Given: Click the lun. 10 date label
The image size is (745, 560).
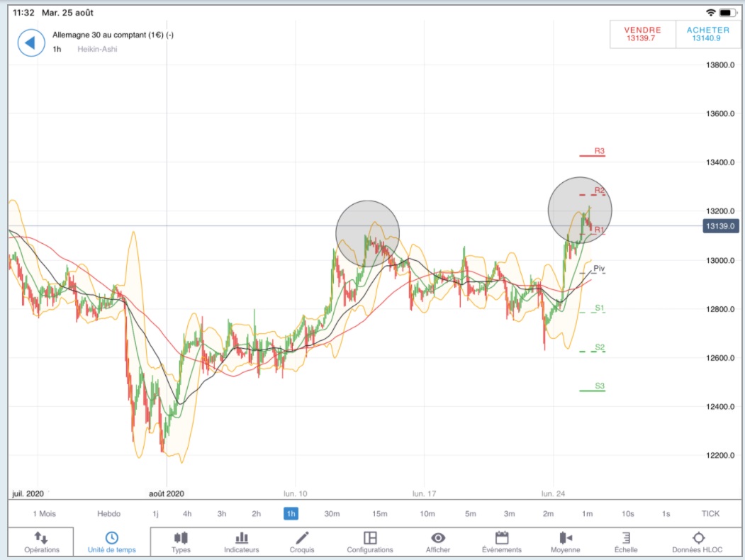Looking at the screenshot, I should click(x=295, y=493).
